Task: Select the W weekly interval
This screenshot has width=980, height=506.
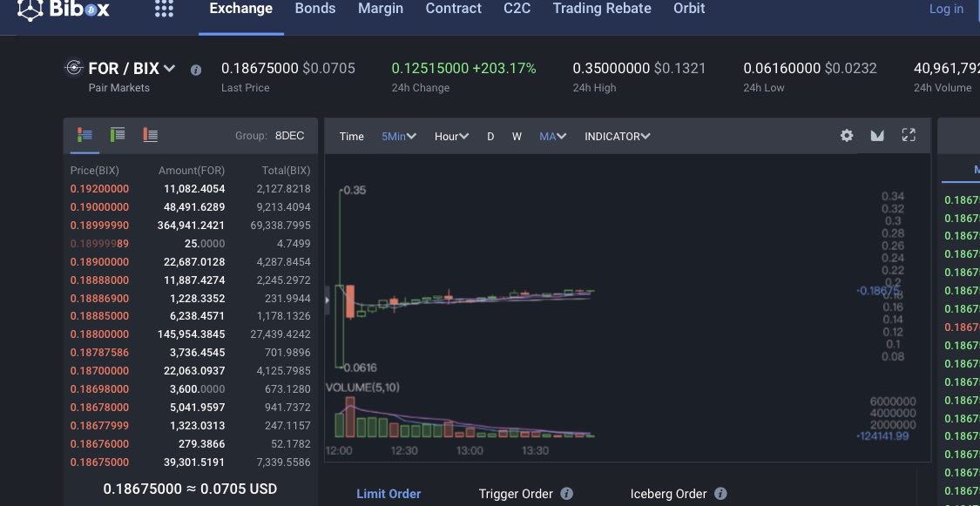Action: click(517, 136)
